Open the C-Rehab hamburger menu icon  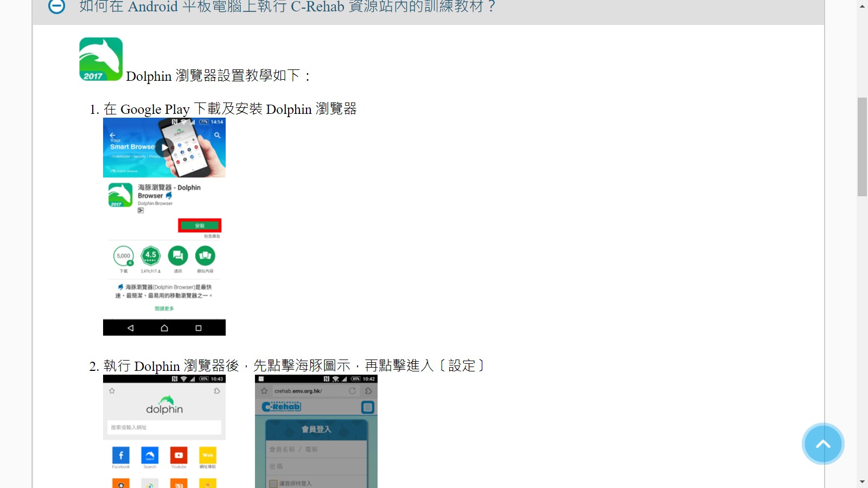point(368,407)
